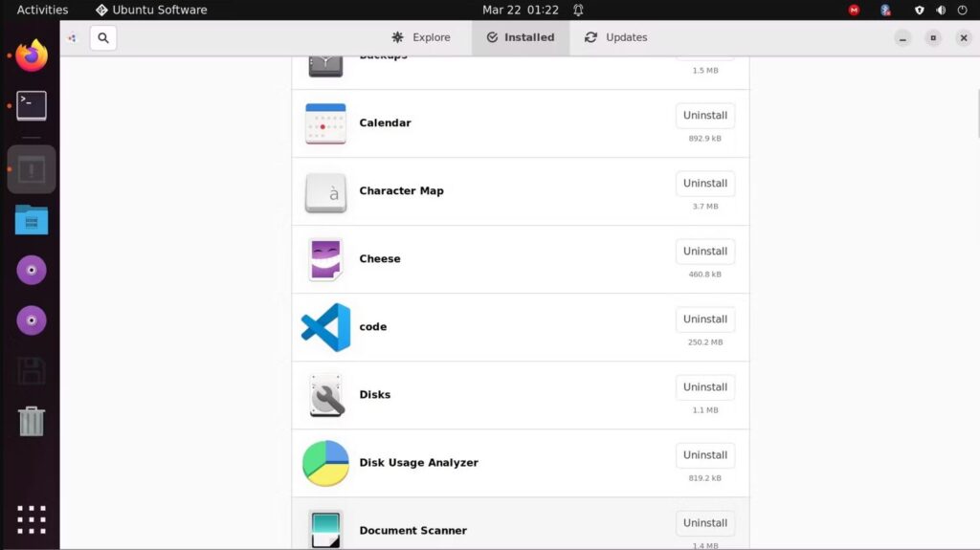Open the notification bell in top bar
This screenshot has height=550, width=980.
(x=579, y=10)
